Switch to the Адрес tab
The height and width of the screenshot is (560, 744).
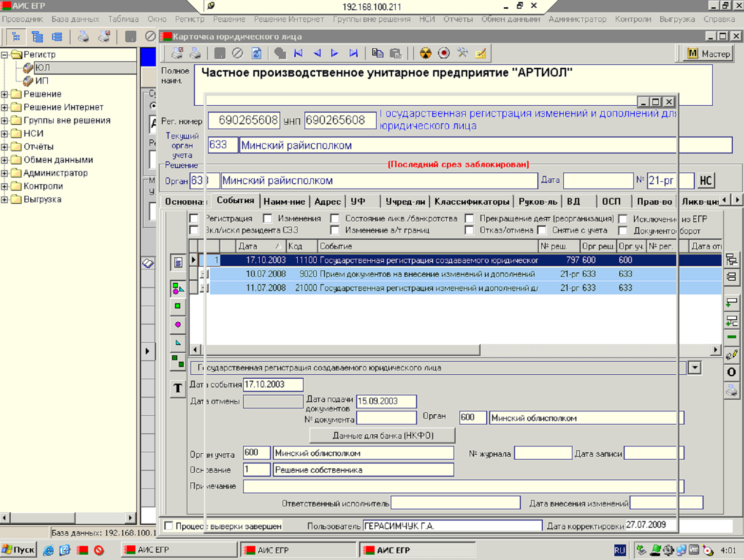[x=327, y=201]
